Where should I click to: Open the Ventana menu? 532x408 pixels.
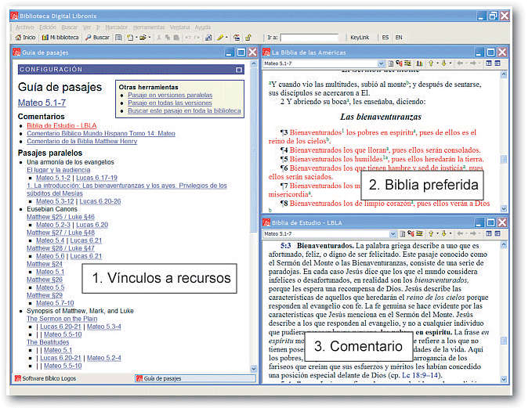(180, 27)
